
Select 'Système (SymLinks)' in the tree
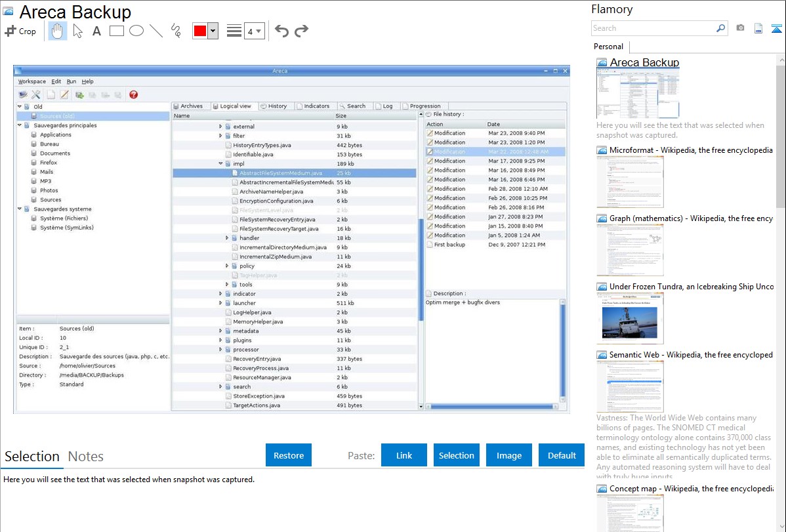click(67, 228)
